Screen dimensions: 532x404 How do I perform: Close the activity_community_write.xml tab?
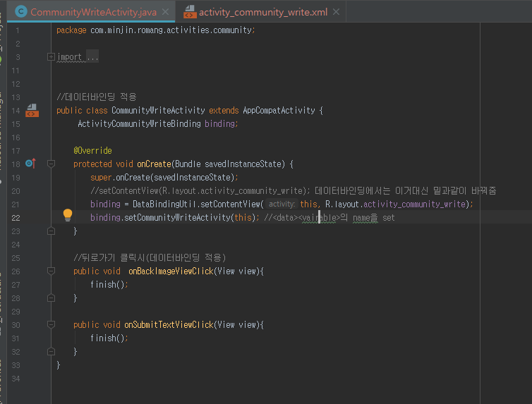coord(336,12)
